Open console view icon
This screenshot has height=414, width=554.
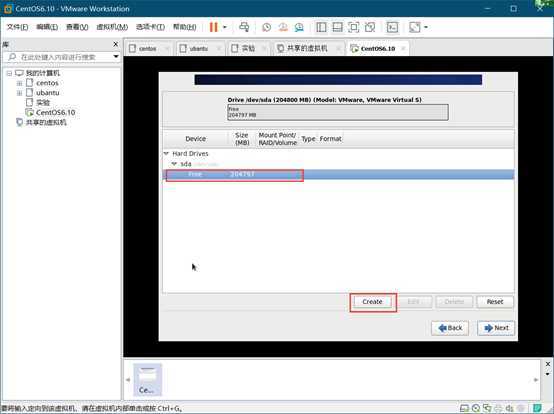[x=392, y=27]
